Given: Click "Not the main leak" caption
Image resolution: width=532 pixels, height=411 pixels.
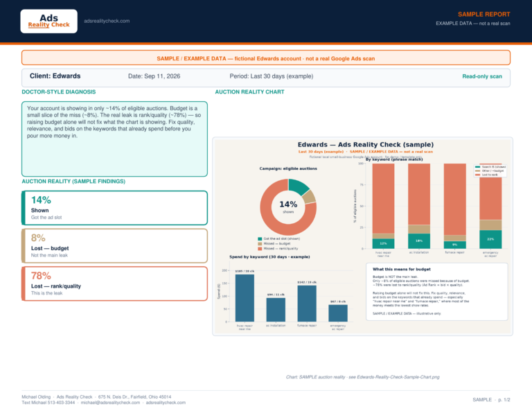Looking at the screenshot, I should point(50,255).
